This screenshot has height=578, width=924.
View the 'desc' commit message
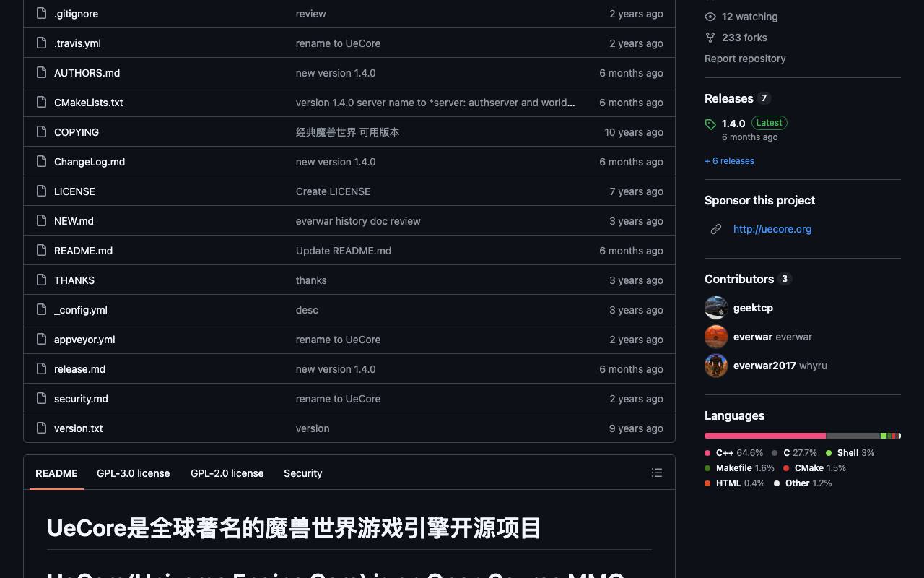[307, 310]
